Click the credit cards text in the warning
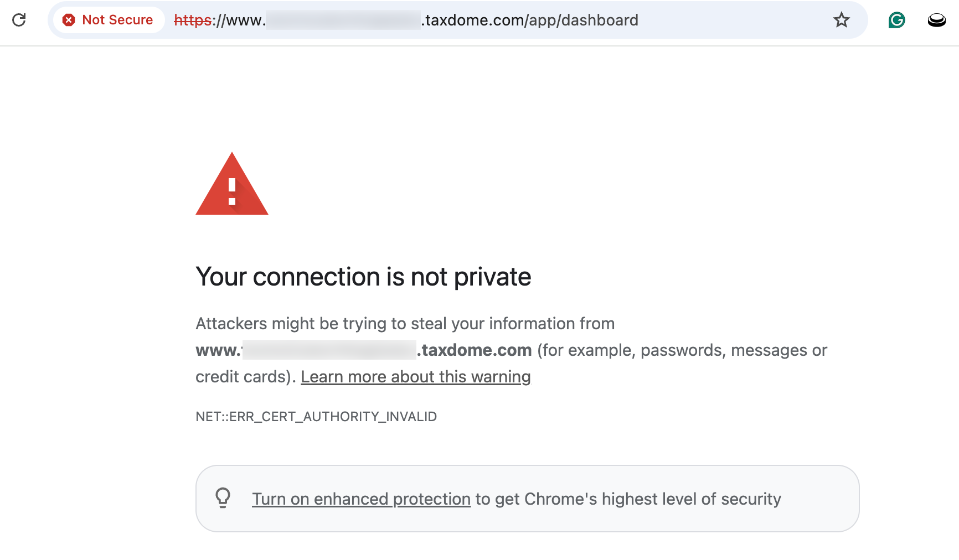The width and height of the screenshot is (959, 560). [x=242, y=377]
